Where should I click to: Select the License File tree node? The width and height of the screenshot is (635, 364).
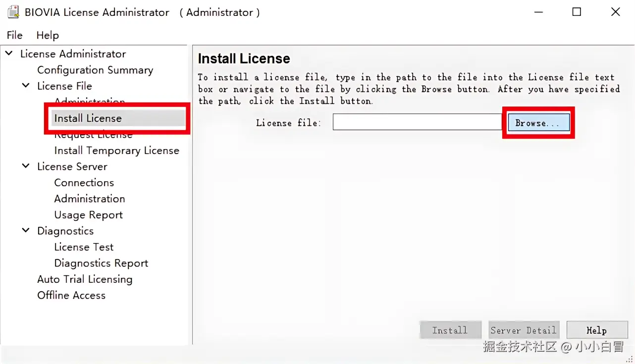click(x=64, y=86)
